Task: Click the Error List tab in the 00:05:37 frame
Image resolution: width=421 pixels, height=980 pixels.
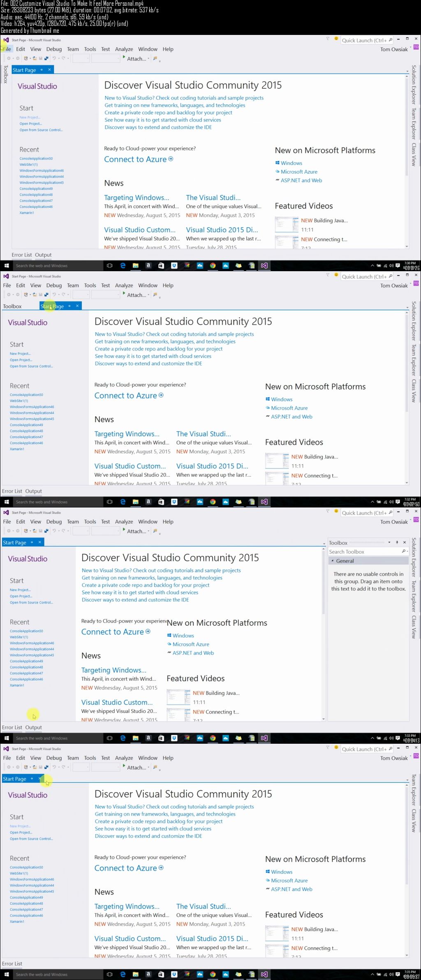Action: pos(12,964)
